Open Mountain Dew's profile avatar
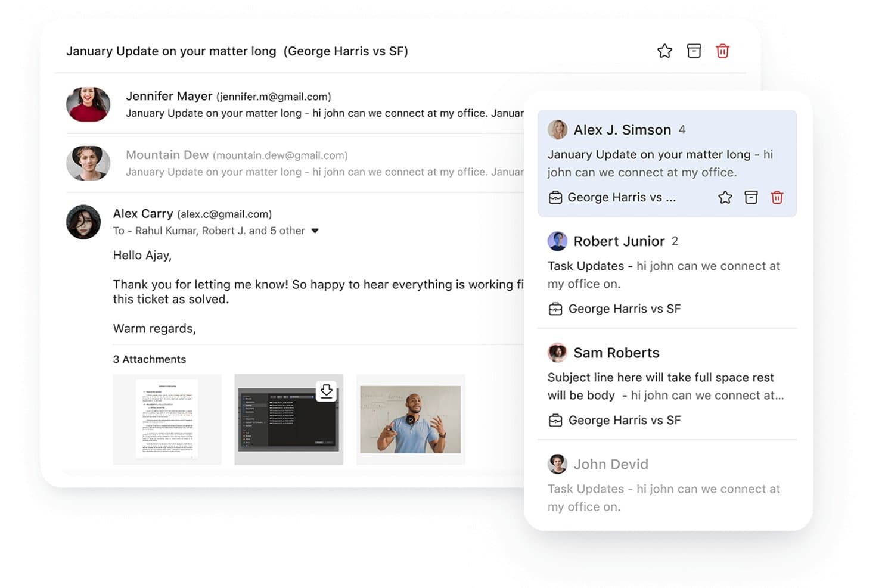 click(x=88, y=163)
